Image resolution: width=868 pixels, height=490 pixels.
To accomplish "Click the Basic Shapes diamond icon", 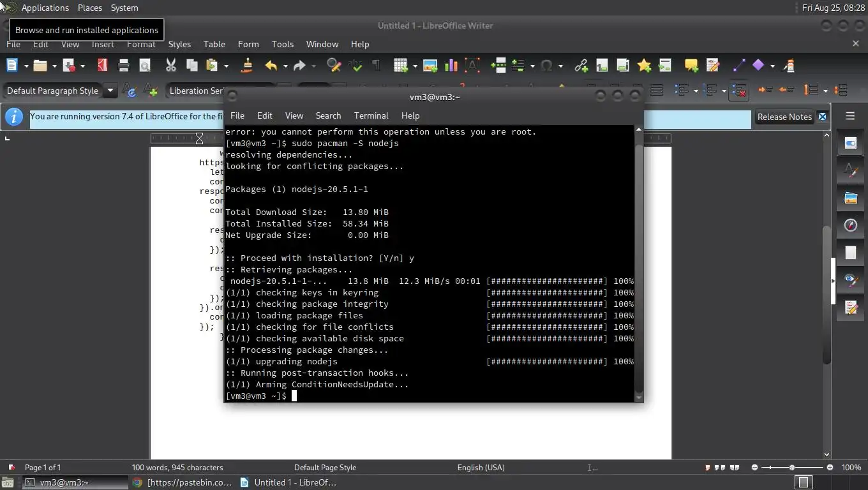I will tap(758, 65).
